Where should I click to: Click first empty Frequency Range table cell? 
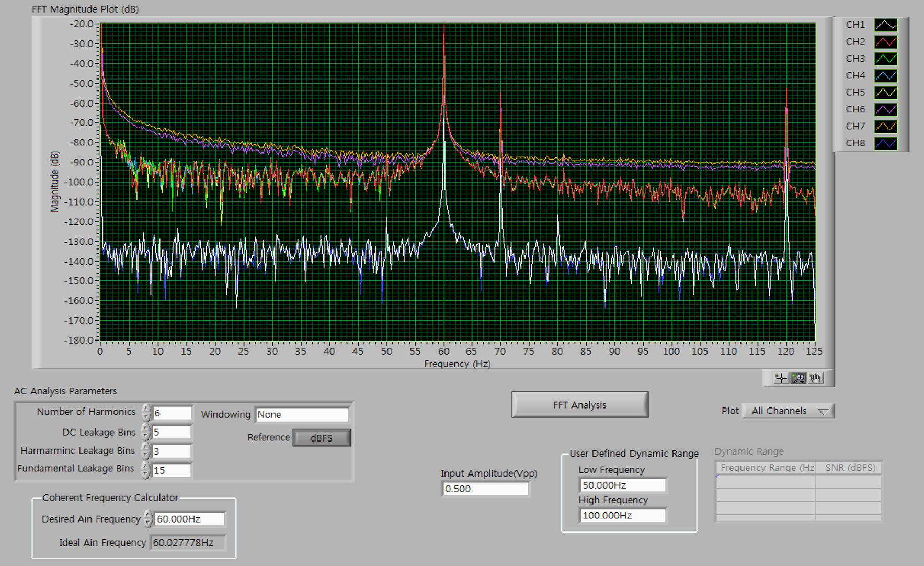pos(766,481)
